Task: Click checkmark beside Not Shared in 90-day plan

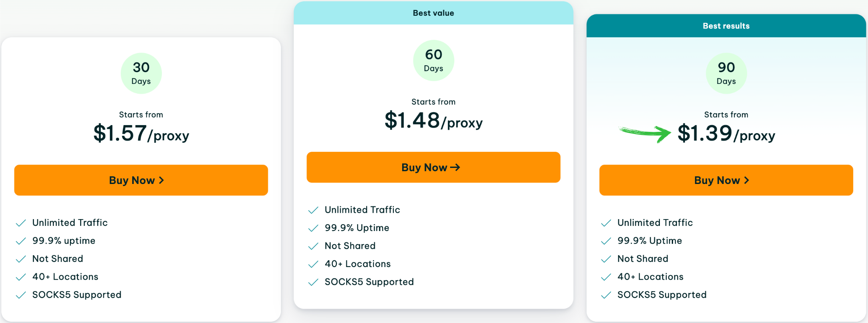Action: point(606,259)
